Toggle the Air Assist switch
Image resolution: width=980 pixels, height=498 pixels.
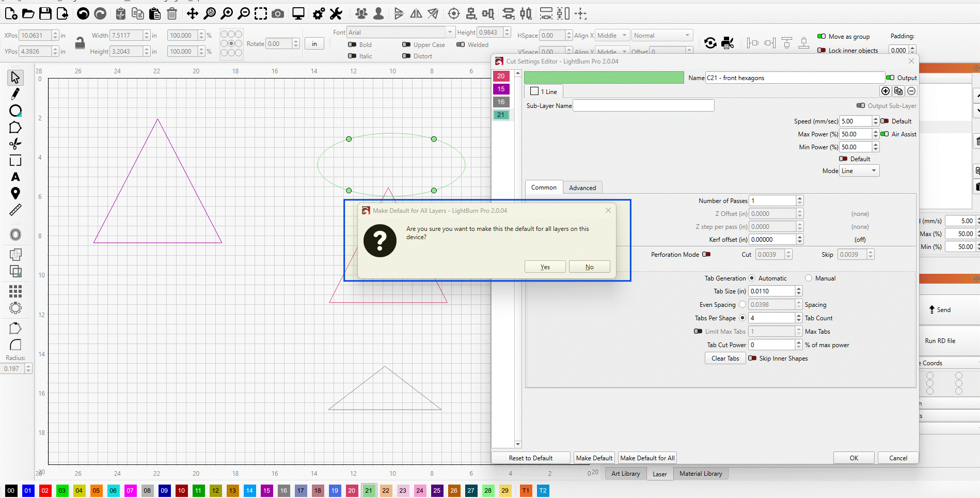(x=884, y=134)
